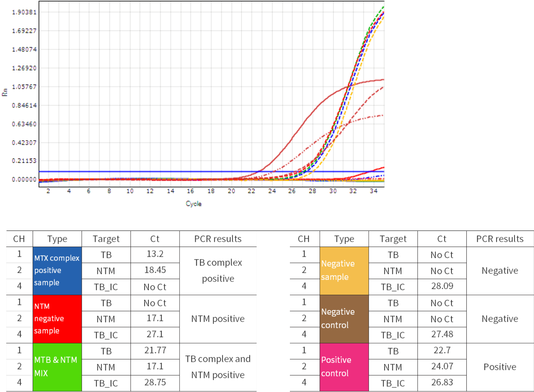Click y-axis label 1.05767
The width and height of the screenshot is (534, 392).
[x=24, y=87]
